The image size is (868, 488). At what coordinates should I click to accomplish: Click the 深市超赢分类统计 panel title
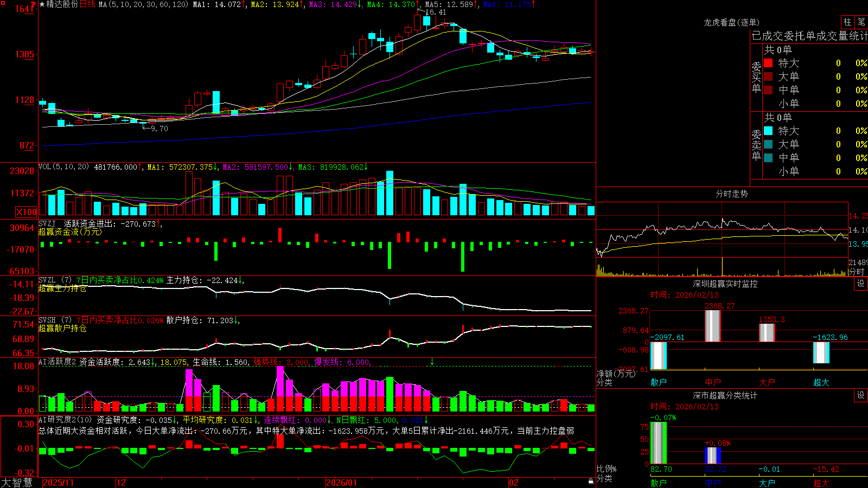click(725, 395)
